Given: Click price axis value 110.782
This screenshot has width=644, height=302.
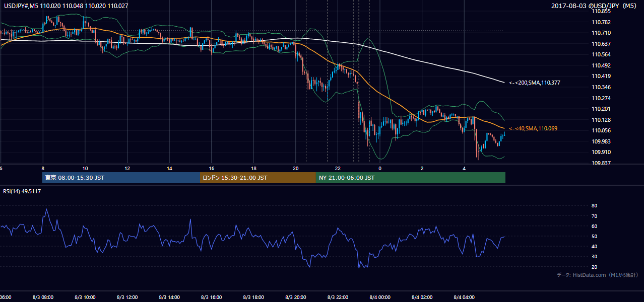Looking at the screenshot, I should pyautogui.click(x=602, y=22).
